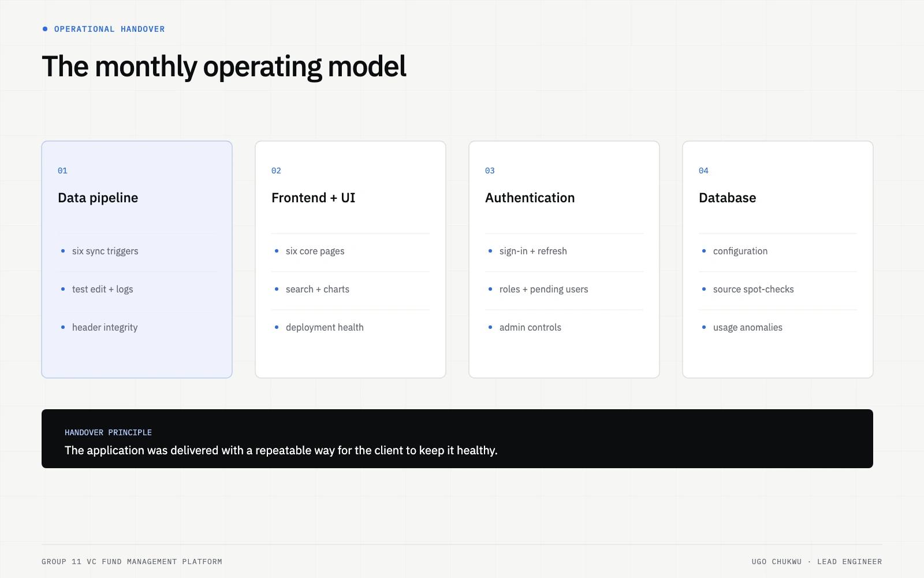The width and height of the screenshot is (924, 578).
Task: Click the 'Handover Principle' label
Action: 108,432
